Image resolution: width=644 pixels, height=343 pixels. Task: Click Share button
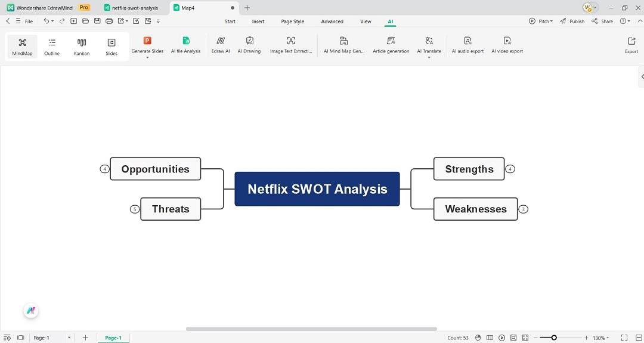[602, 21]
